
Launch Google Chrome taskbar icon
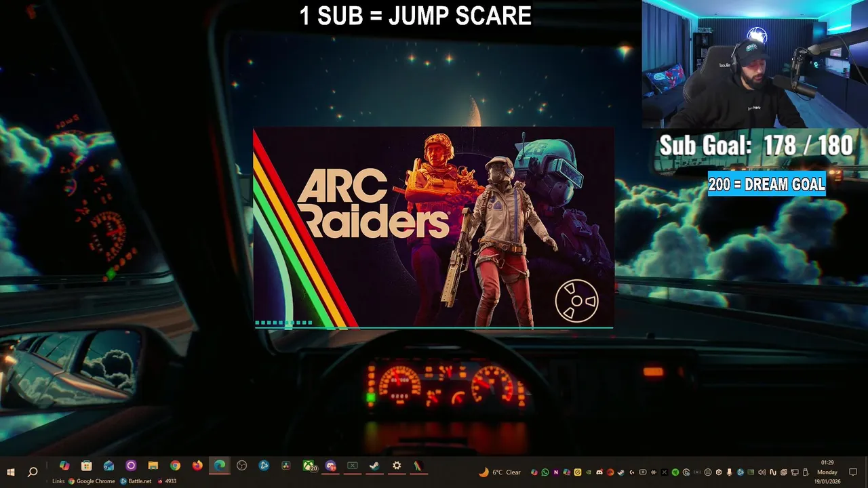point(175,466)
